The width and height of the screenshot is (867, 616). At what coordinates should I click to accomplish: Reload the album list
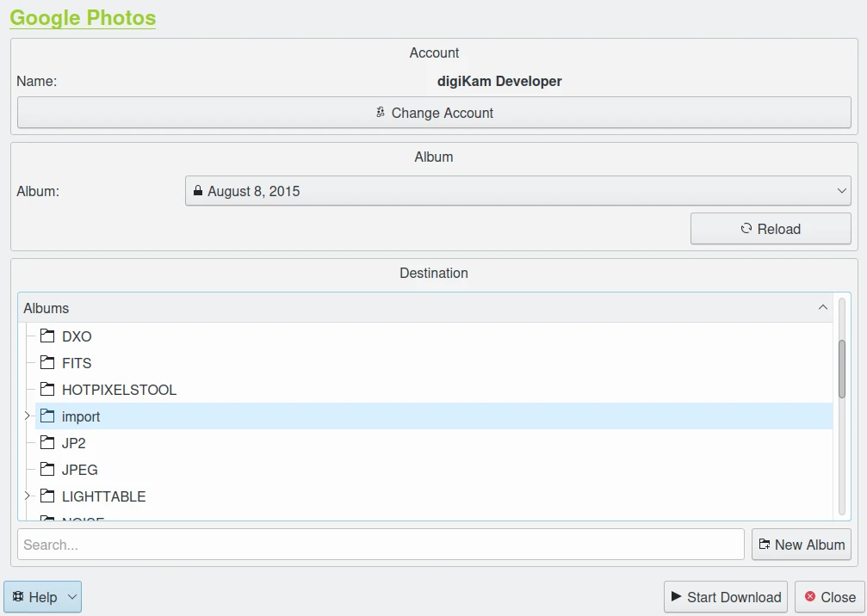pyautogui.click(x=771, y=229)
